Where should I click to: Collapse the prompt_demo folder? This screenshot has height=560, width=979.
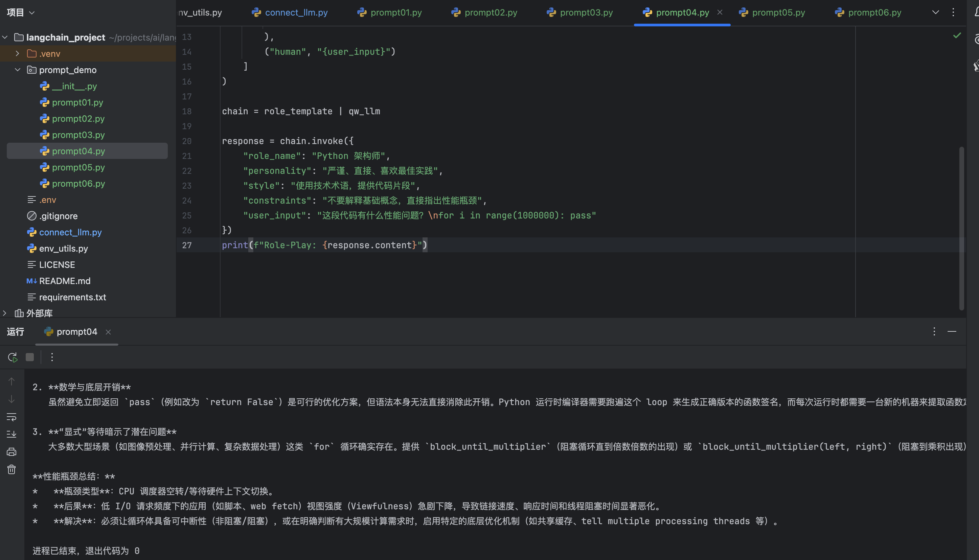(x=17, y=70)
